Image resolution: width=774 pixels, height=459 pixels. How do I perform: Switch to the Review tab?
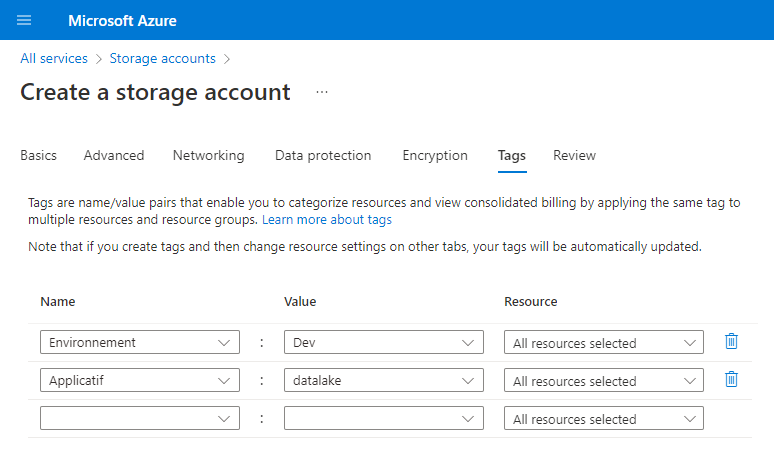574,155
